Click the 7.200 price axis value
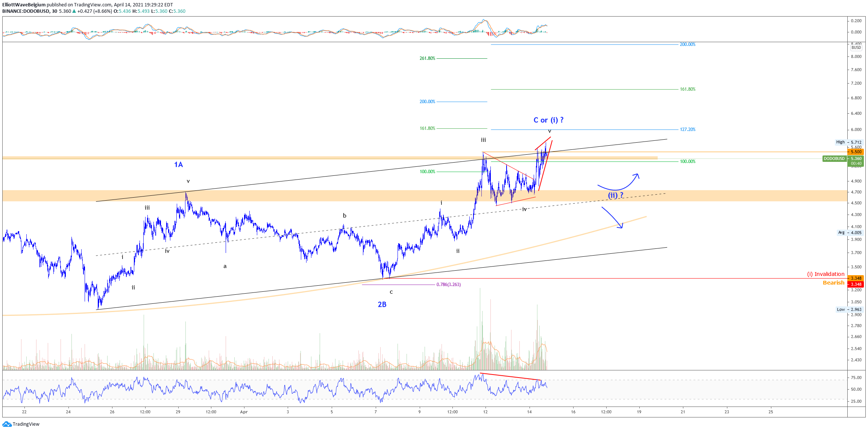Image resolution: width=868 pixels, height=431 pixels. pyautogui.click(x=856, y=83)
